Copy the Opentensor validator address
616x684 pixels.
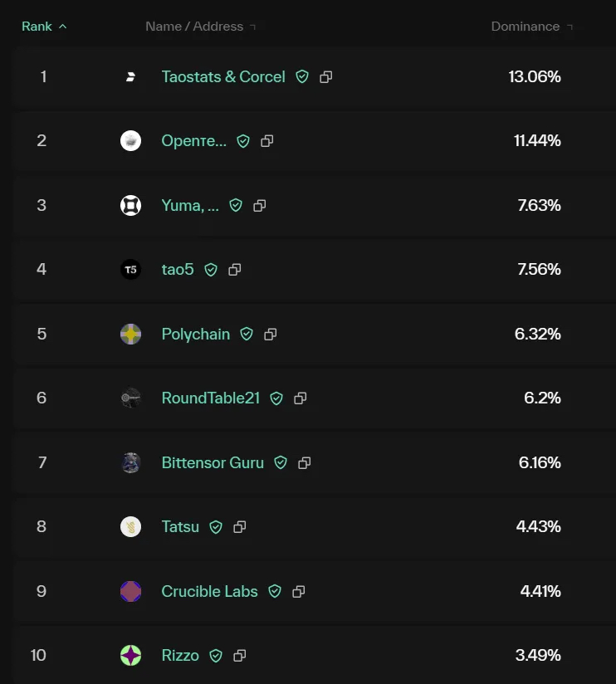point(267,141)
